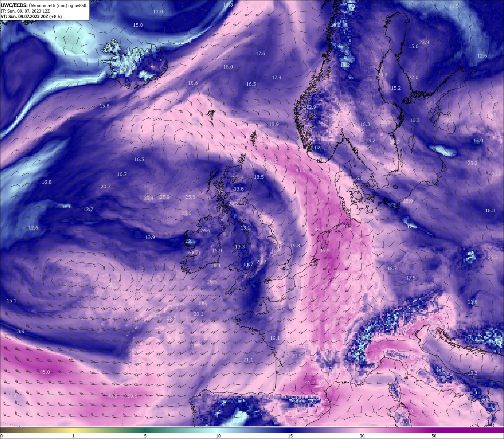Click the map value '15.1' at the left edge
The width and height of the screenshot is (504, 439).
tap(11, 301)
